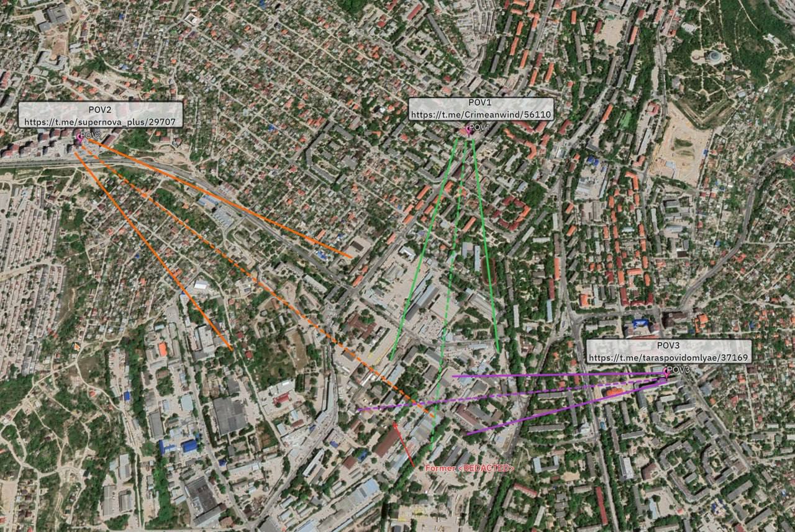Open the supernova_plus/29707 Telegram link

[x=100, y=122]
